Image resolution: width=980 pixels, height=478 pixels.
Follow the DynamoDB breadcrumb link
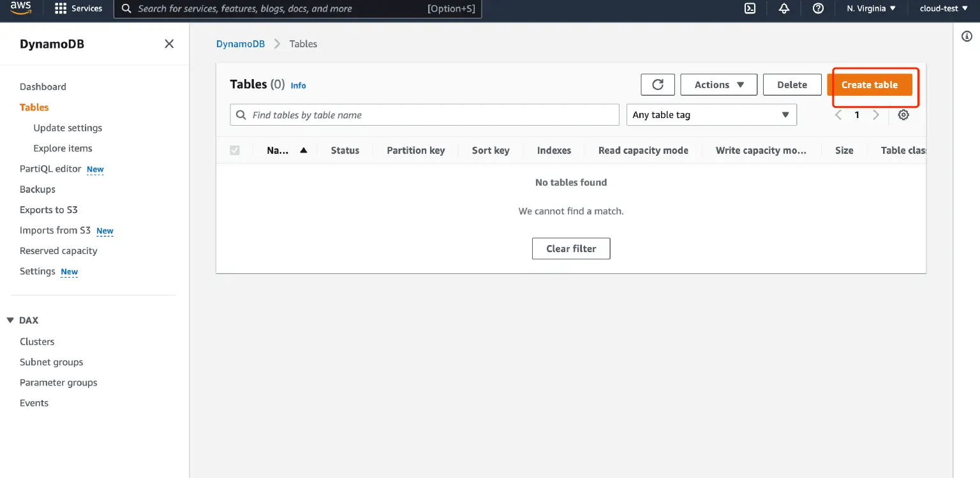coord(241,43)
